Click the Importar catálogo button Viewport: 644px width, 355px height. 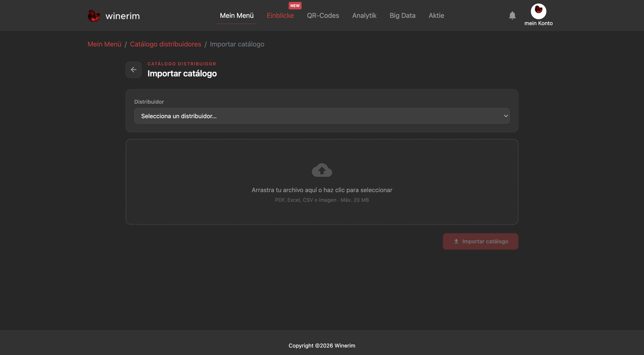point(480,242)
